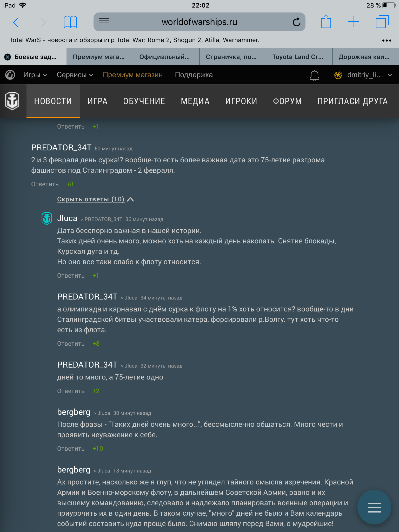Click Премиум магазин link

pyautogui.click(x=132, y=75)
